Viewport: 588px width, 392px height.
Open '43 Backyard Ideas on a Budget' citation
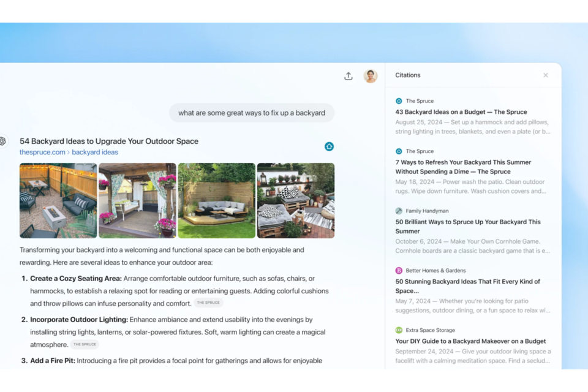click(x=461, y=112)
